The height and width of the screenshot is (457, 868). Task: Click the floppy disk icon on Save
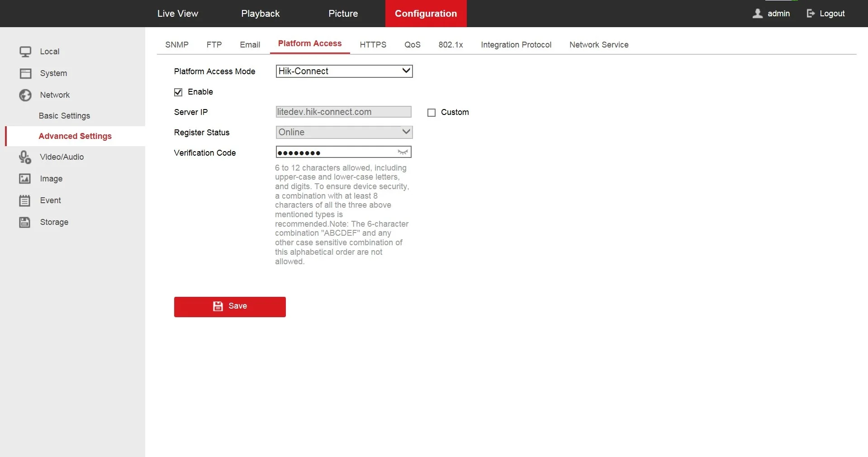tap(218, 306)
